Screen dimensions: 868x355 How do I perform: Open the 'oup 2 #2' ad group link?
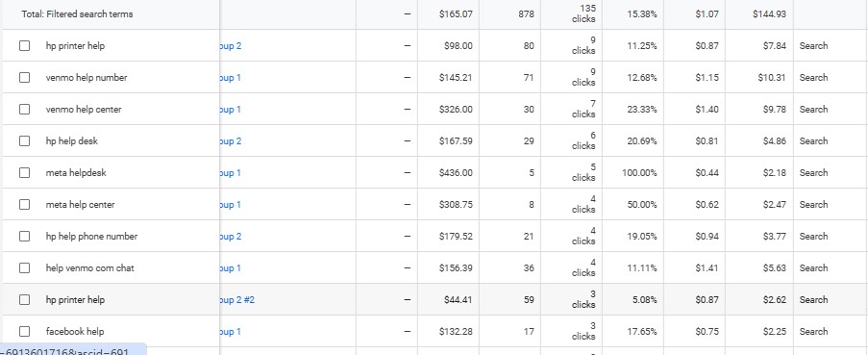pos(237,299)
